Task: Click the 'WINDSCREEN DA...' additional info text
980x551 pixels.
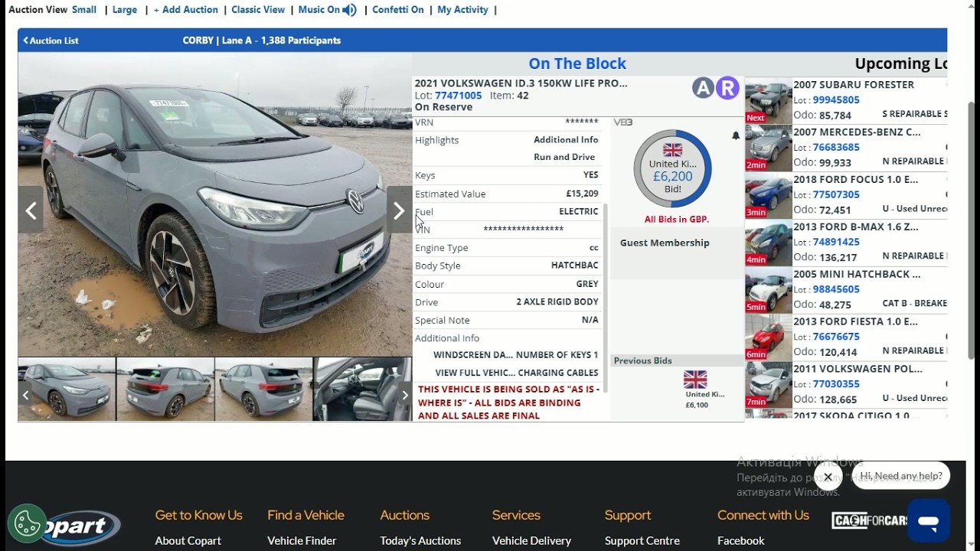Action: 473,355
